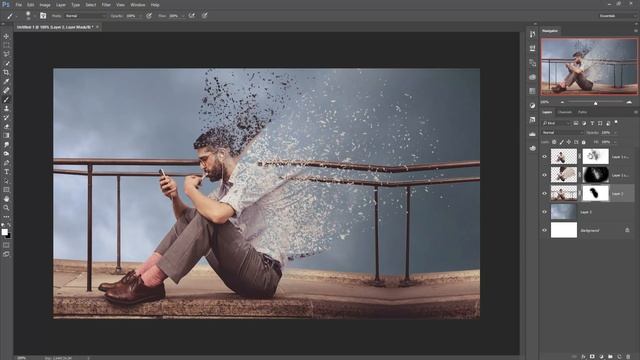The width and height of the screenshot is (640, 360).
Task: Open the Adjustments panel icon in the dock
Action: click(532, 105)
